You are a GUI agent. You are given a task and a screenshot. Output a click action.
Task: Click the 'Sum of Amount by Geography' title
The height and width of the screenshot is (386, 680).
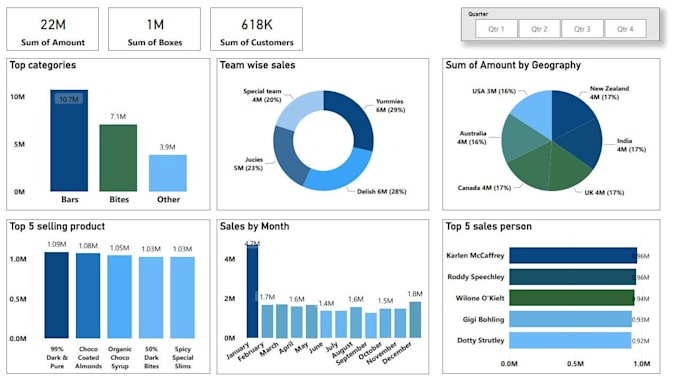(513, 65)
